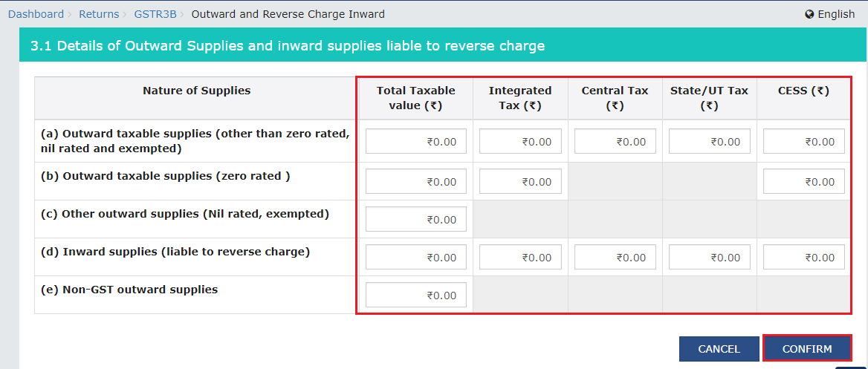Viewport: 868px width, 369px height.
Task: Confirm the outward supplies details
Action: (x=806, y=349)
